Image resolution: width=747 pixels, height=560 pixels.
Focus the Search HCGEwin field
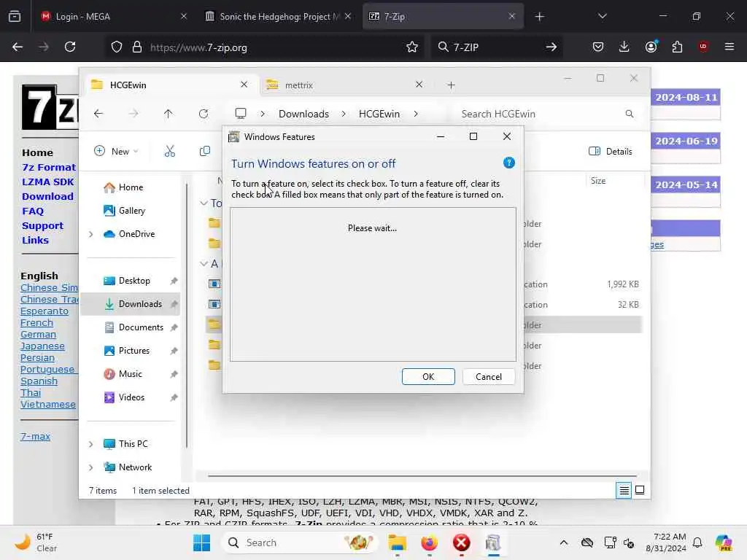[547, 114]
